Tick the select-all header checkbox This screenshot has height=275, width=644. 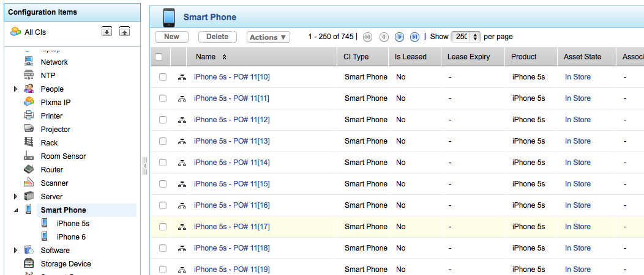click(159, 57)
